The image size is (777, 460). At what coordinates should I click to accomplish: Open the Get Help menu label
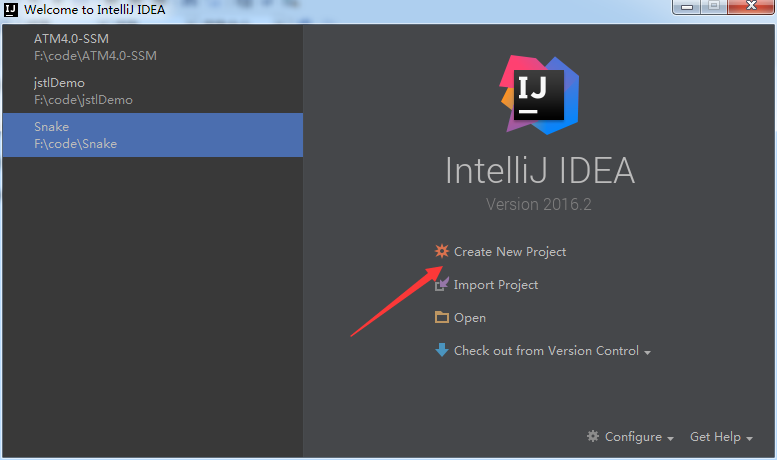point(715,437)
